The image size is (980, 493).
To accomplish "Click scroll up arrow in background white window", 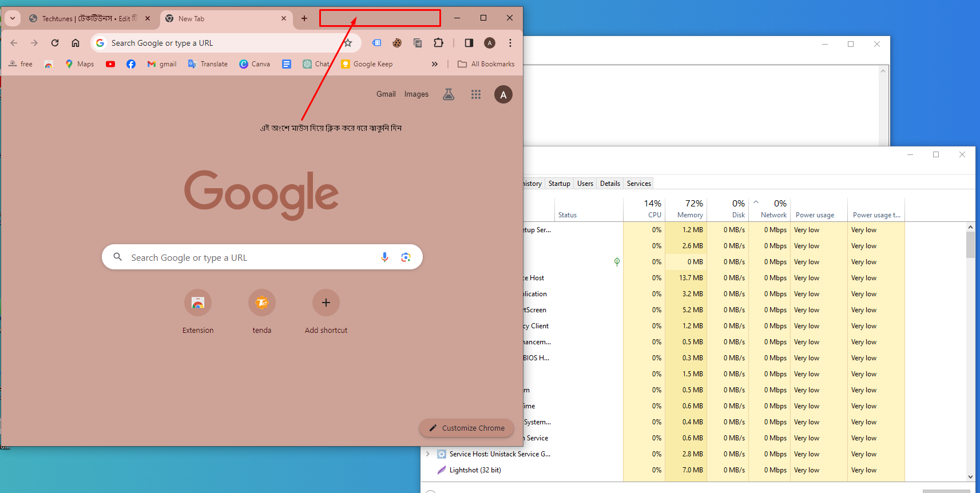I will [883, 71].
